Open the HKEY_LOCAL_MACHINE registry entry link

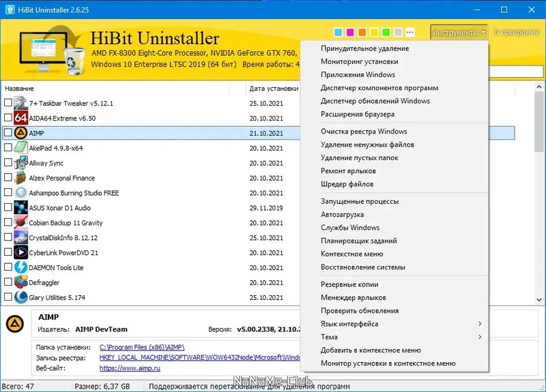click(199, 357)
